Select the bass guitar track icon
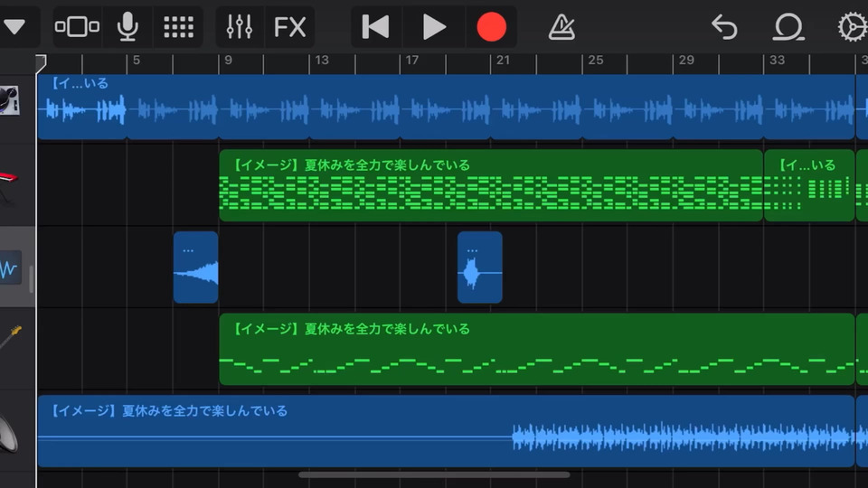 [10, 337]
